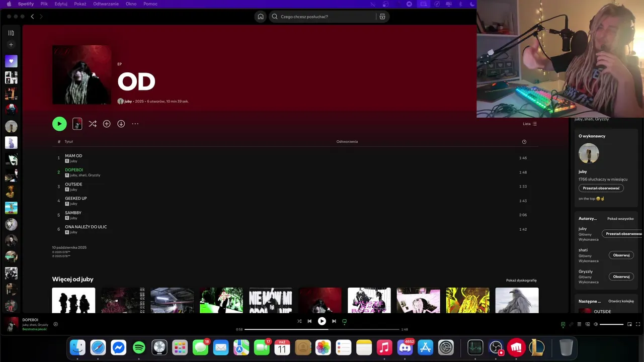Viewport: 644px width, 362px height.
Task: Go to Spotify home icon
Action: click(261, 17)
